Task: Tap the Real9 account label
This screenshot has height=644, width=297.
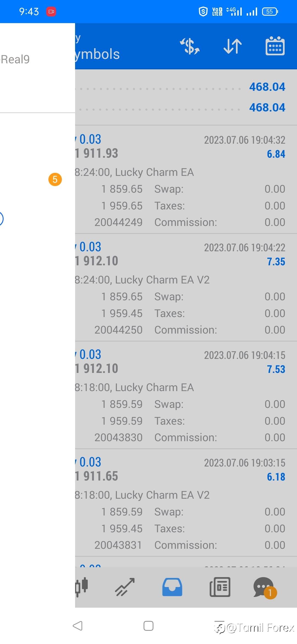Action: click(x=15, y=59)
